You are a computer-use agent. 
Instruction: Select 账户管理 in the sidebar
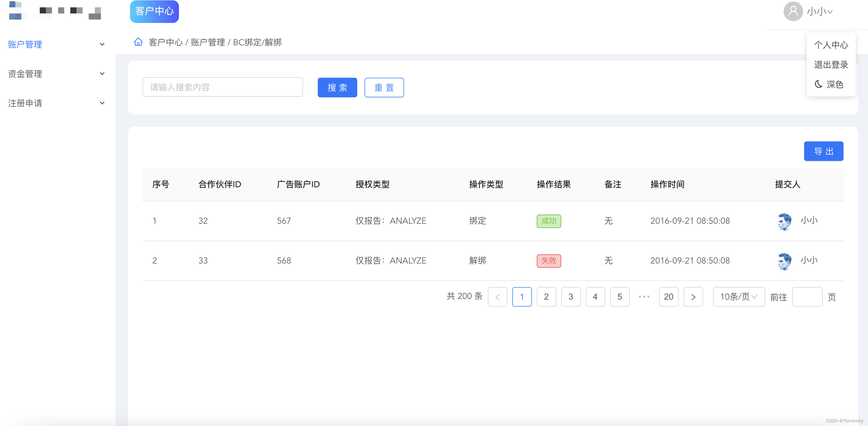25,44
